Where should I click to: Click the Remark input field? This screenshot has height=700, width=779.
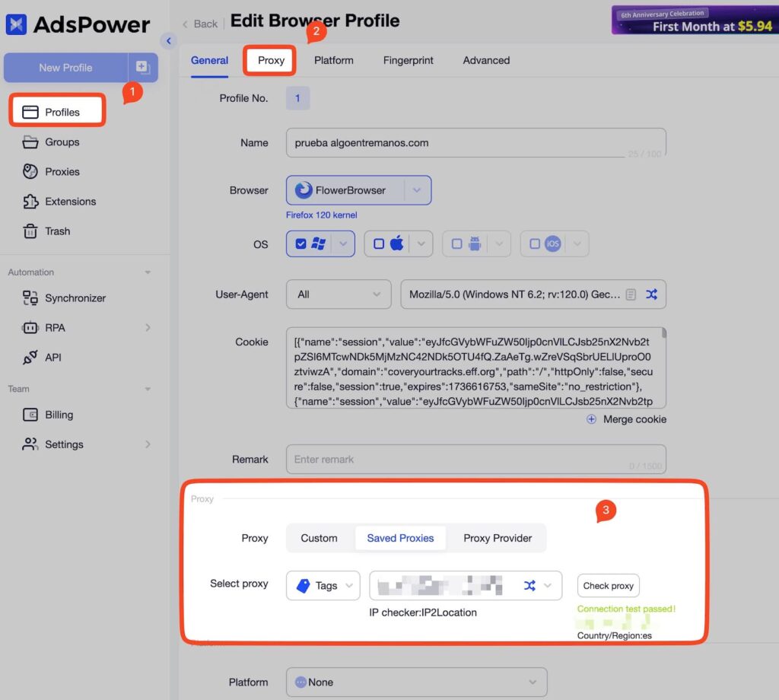pyautogui.click(x=475, y=460)
